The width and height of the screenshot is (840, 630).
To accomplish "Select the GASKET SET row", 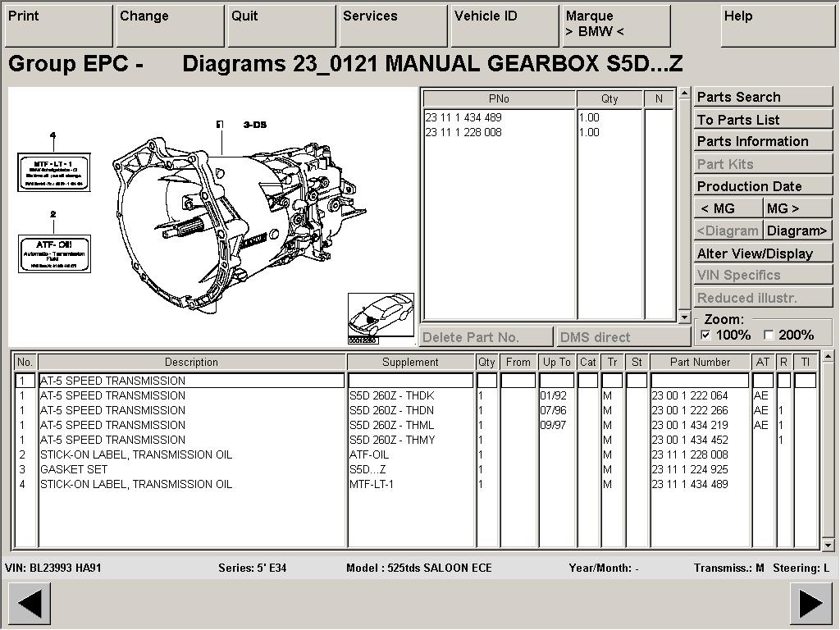I will (x=190, y=469).
